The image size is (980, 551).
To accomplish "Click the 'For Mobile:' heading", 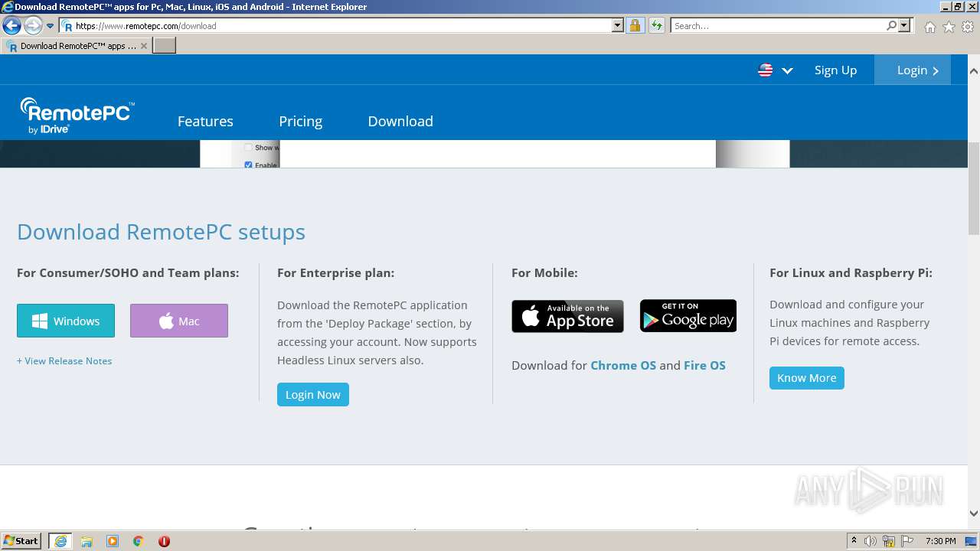I will coord(544,273).
